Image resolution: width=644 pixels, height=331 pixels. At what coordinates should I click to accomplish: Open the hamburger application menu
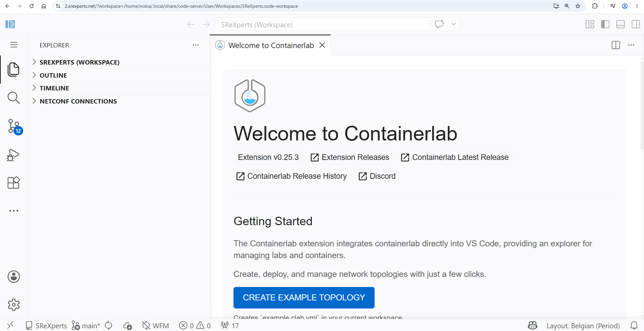(x=14, y=45)
